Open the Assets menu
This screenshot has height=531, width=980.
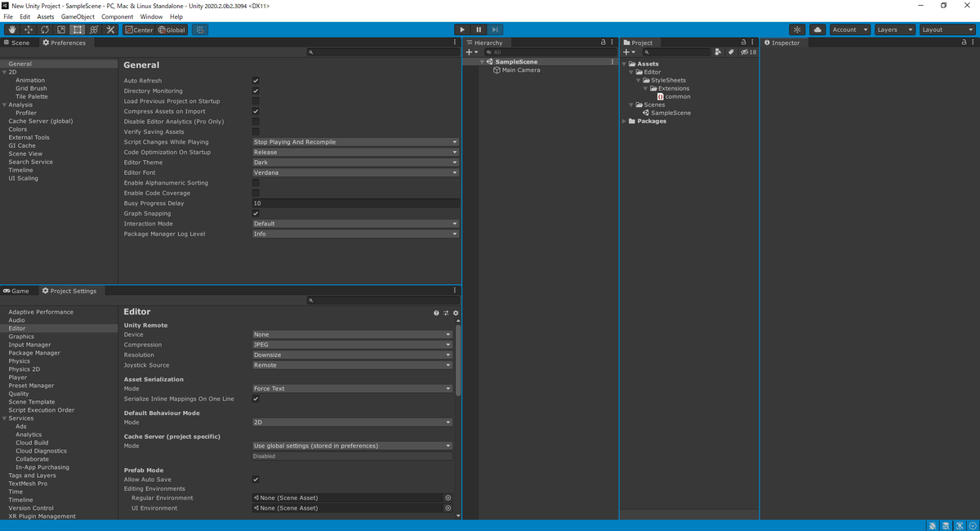coord(46,16)
